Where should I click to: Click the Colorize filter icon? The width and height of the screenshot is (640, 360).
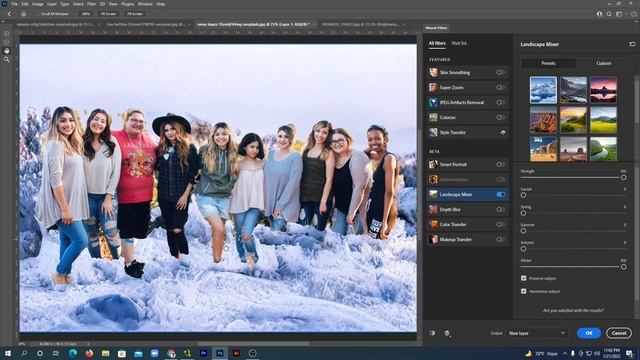[x=433, y=118]
